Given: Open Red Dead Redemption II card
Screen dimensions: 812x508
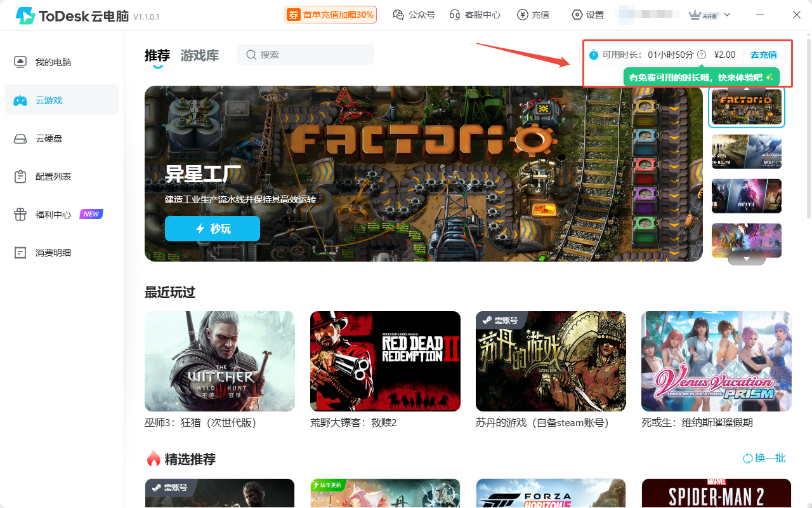Looking at the screenshot, I should pos(385,361).
